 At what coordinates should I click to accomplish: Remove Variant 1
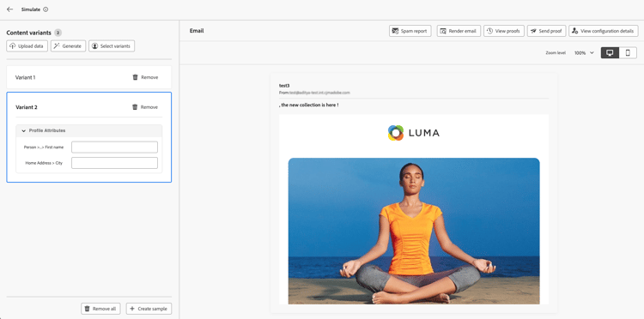pos(145,77)
